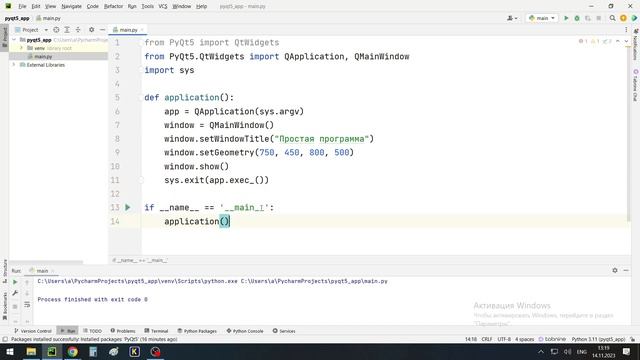Click the CRLF line separator widget
Screen dimensions: 640x360
[487, 339]
